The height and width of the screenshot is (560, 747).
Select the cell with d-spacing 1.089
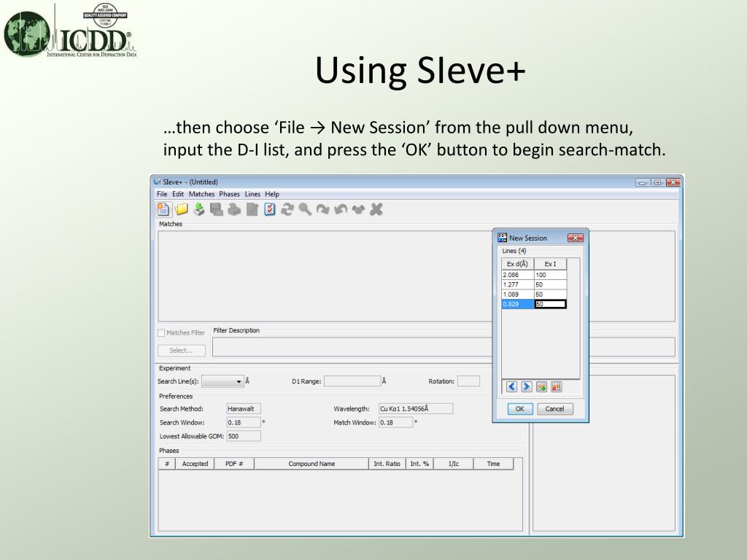coord(517,295)
